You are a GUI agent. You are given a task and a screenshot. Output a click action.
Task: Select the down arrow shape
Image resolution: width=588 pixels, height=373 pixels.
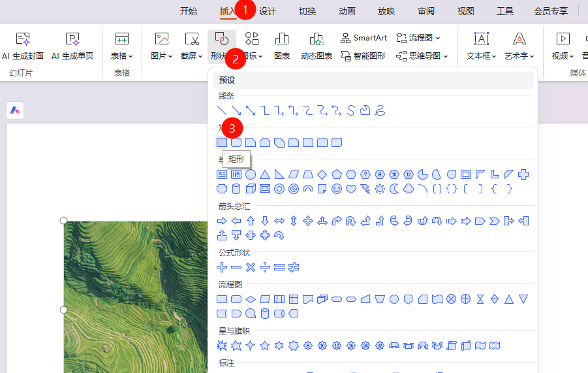(265, 221)
